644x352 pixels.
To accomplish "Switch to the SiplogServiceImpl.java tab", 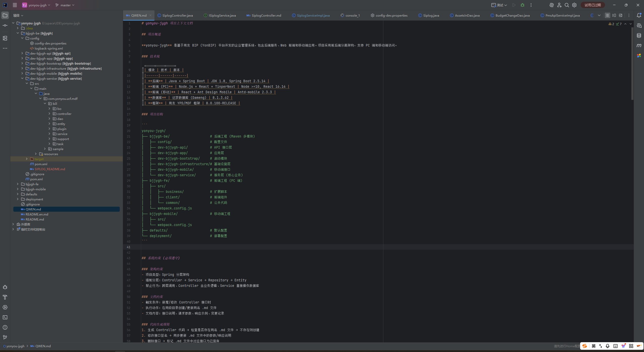I will 311,15.
